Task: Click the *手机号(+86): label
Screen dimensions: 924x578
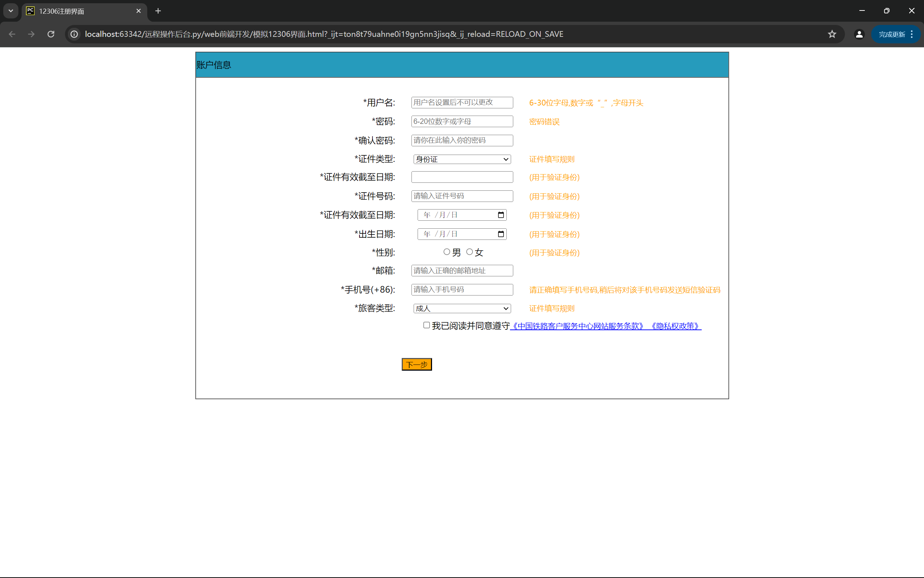Action: tap(368, 290)
